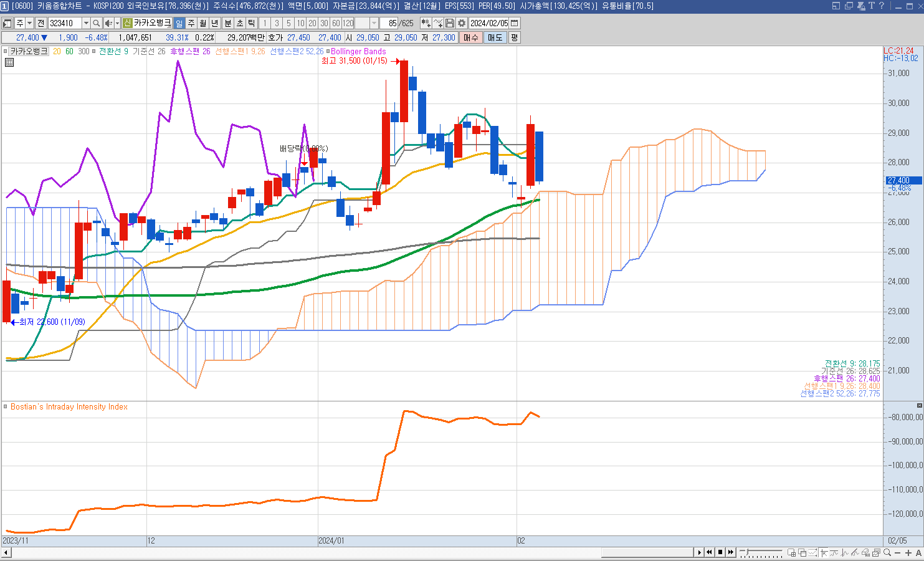This screenshot has width=924, height=561.
Task: Toggle the 전환선 legend checkbox
Action: 95,52
